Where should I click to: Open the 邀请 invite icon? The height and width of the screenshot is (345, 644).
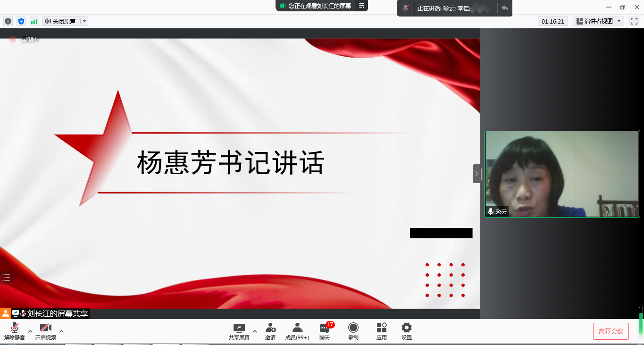tap(270, 331)
